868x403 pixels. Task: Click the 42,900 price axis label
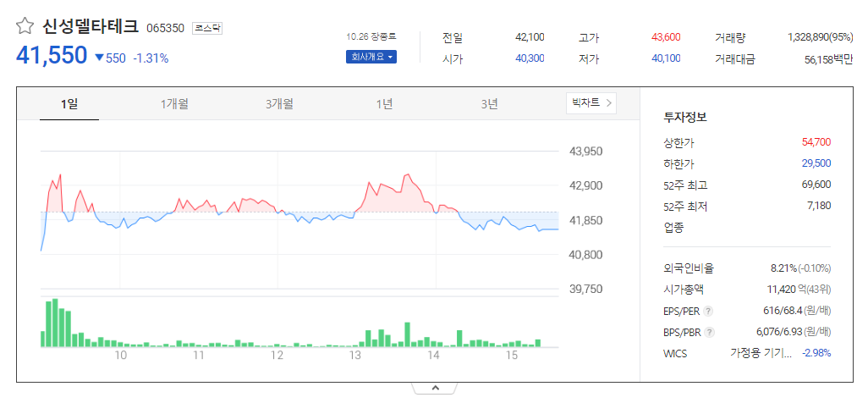tap(586, 185)
